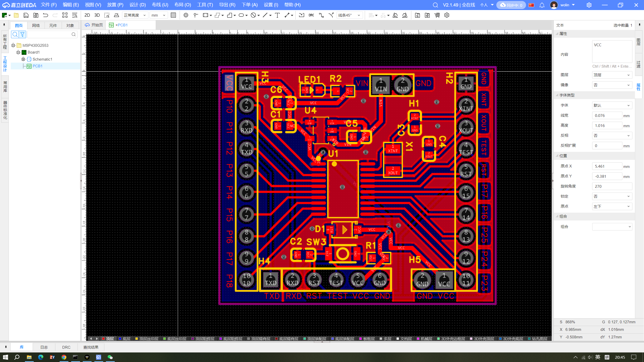Select the via placement tool
The image size is (644, 362).
coord(186,15)
